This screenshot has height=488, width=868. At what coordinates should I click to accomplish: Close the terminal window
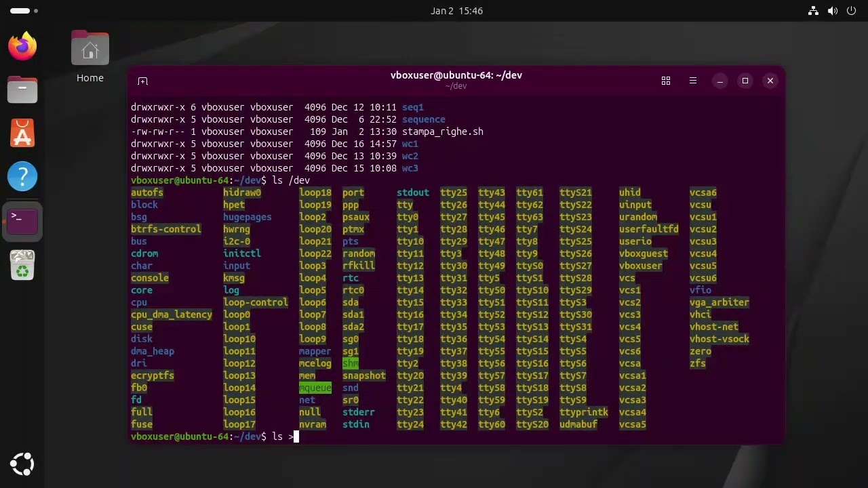(x=770, y=81)
